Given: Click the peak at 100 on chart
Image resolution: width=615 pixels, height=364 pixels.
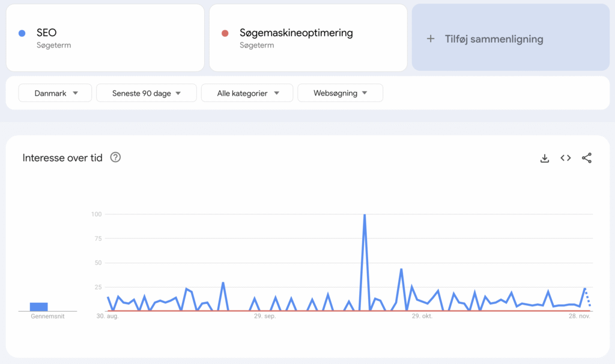Looking at the screenshot, I should point(365,215).
